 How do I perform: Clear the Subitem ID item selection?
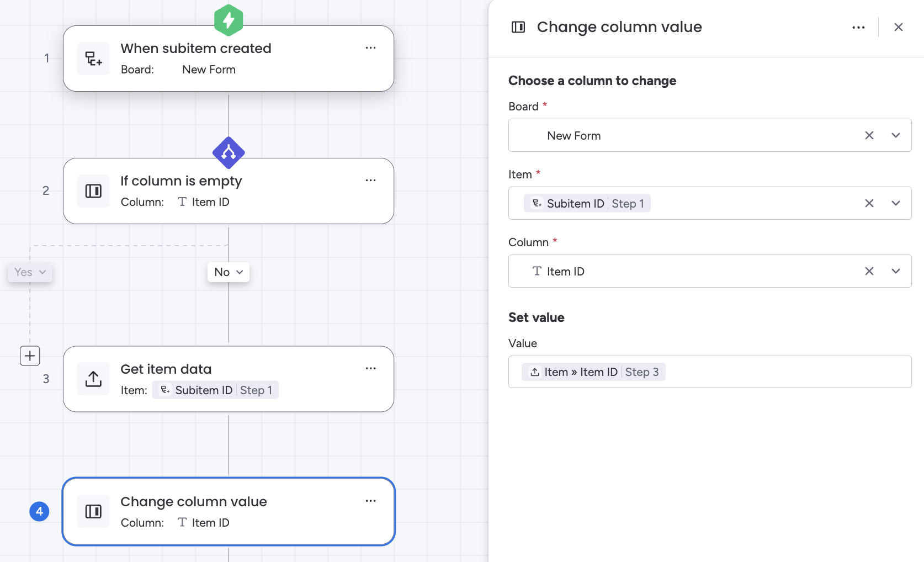point(869,203)
